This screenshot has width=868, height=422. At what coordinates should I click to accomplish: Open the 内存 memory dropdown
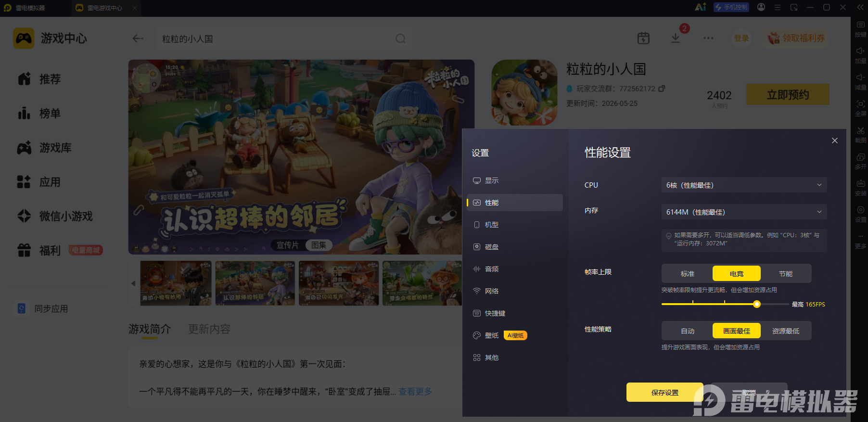[744, 212]
